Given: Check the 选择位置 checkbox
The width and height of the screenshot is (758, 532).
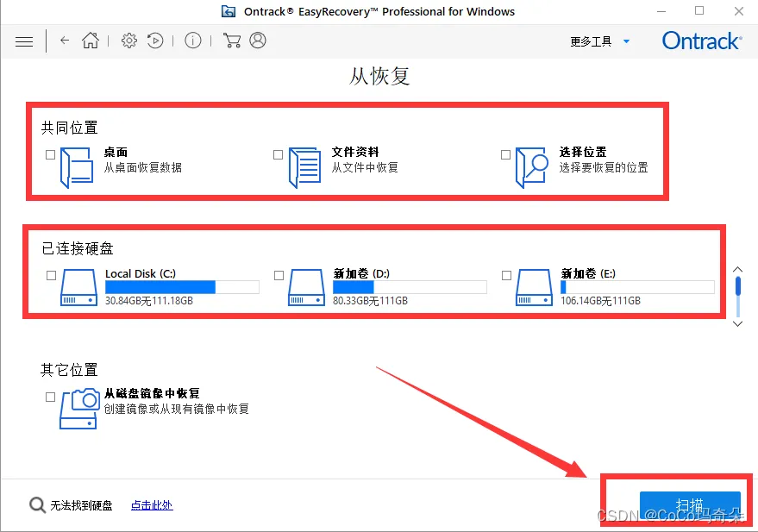Looking at the screenshot, I should coord(505,154).
